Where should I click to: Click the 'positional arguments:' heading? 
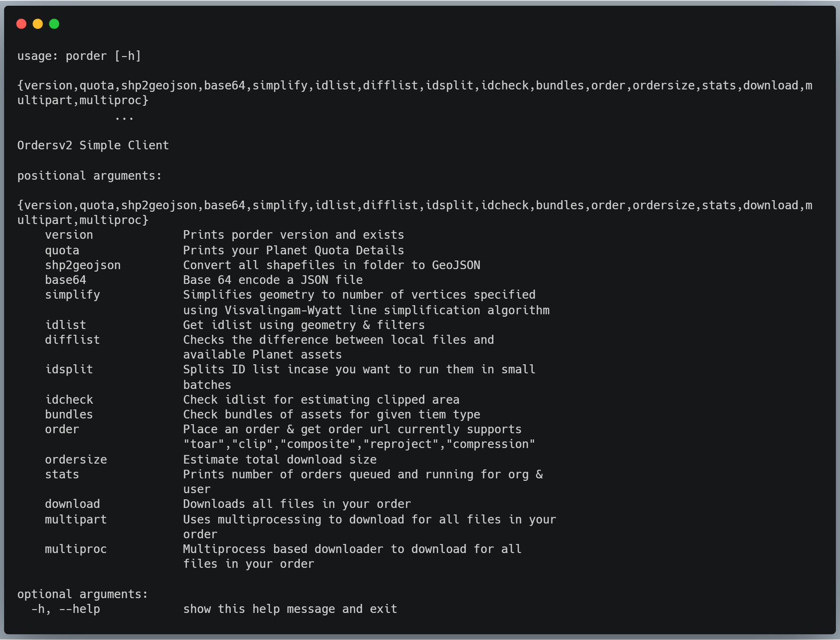pos(89,176)
